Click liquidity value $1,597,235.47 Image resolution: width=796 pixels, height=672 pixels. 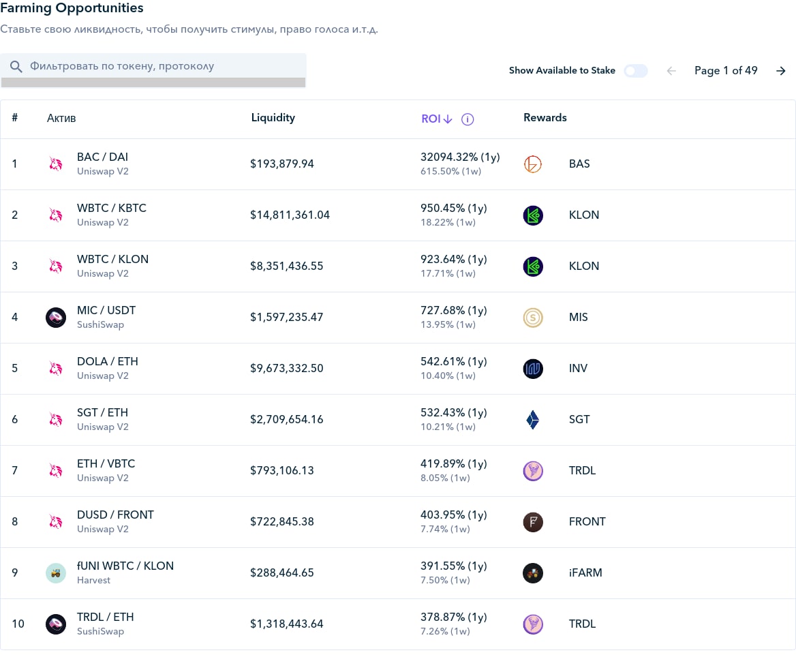(286, 318)
